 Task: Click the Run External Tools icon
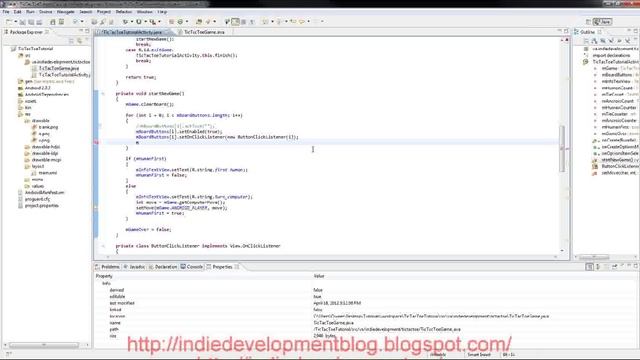(152, 22)
